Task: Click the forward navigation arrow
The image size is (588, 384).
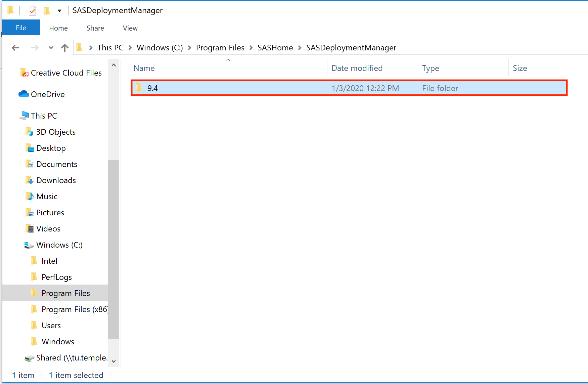Action: coord(35,48)
